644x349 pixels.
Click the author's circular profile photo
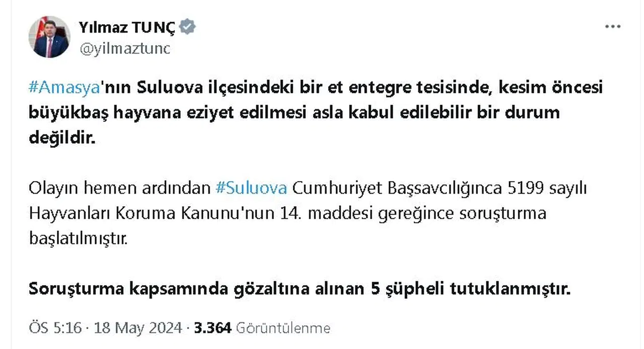tap(49, 37)
